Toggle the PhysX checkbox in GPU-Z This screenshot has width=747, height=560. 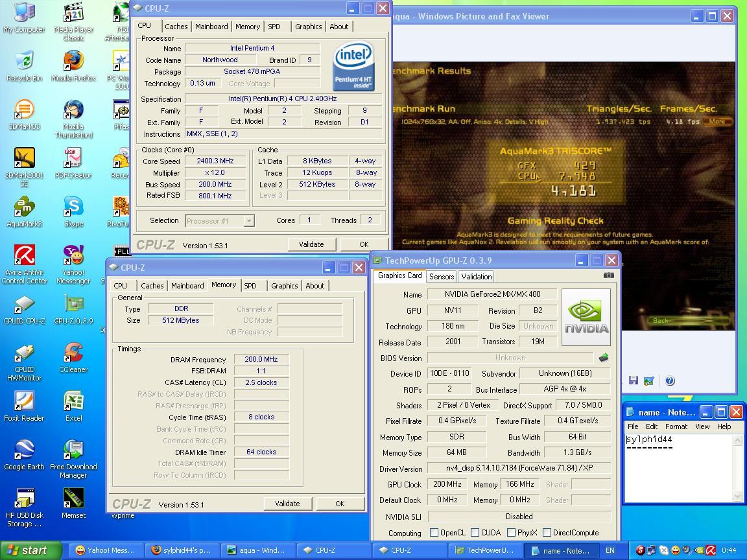click(x=511, y=532)
